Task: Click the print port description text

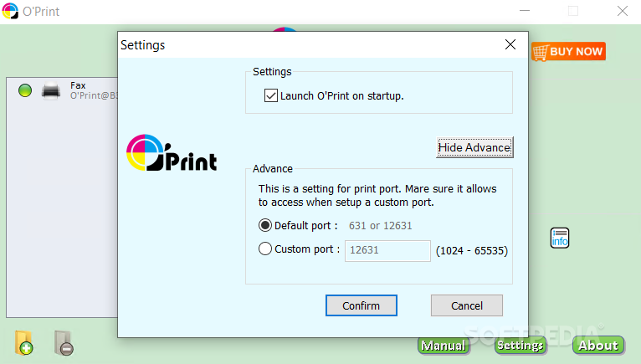Action: click(377, 196)
